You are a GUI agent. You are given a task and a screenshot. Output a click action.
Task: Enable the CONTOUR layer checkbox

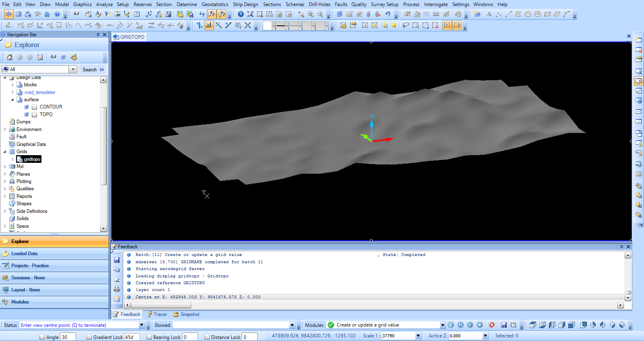(35, 107)
